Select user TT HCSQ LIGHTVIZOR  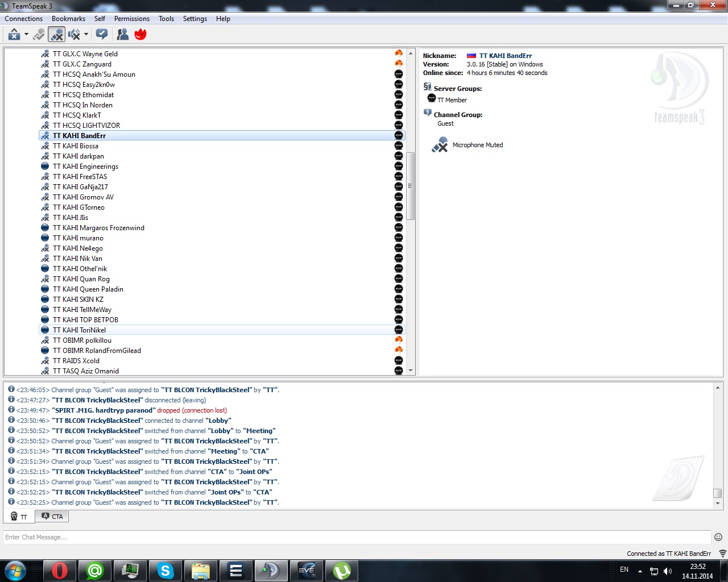(86, 126)
